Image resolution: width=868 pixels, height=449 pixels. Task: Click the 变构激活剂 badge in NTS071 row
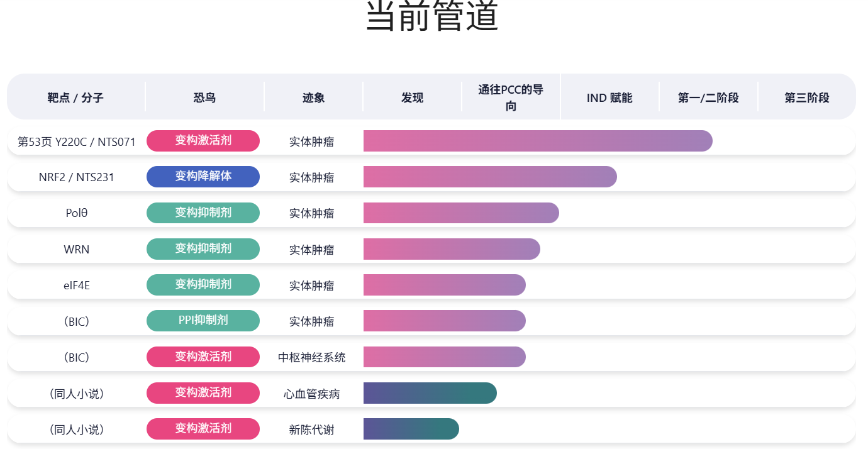pyautogui.click(x=203, y=141)
